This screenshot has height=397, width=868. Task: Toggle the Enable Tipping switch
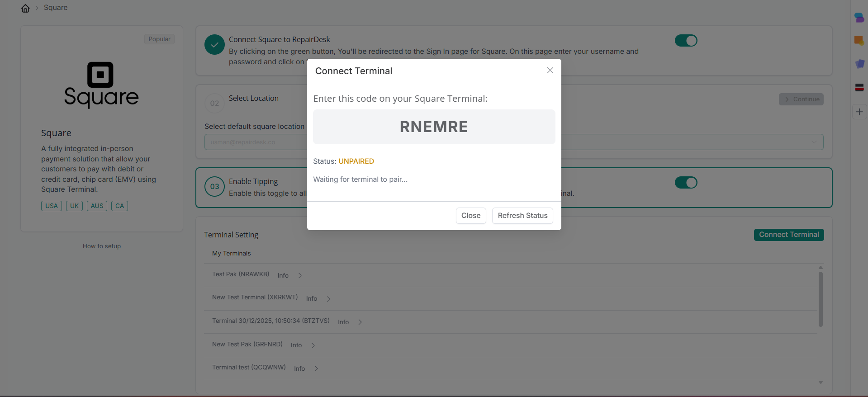point(686,183)
